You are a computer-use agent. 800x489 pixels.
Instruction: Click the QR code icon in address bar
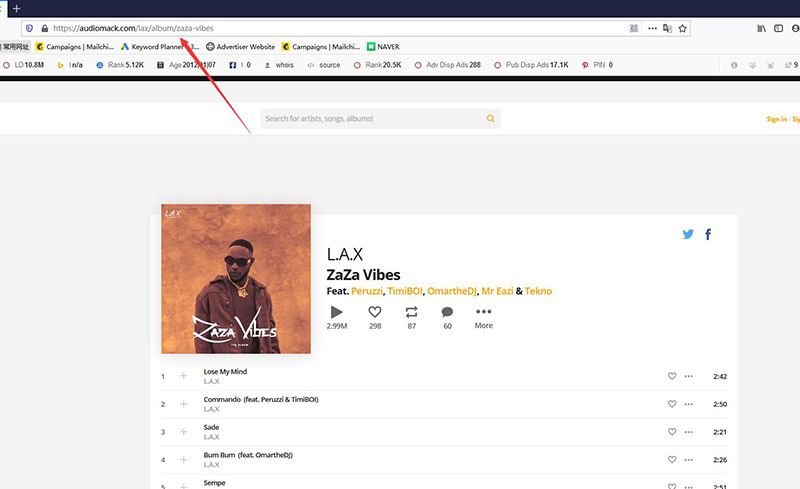click(x=634, y=29)
